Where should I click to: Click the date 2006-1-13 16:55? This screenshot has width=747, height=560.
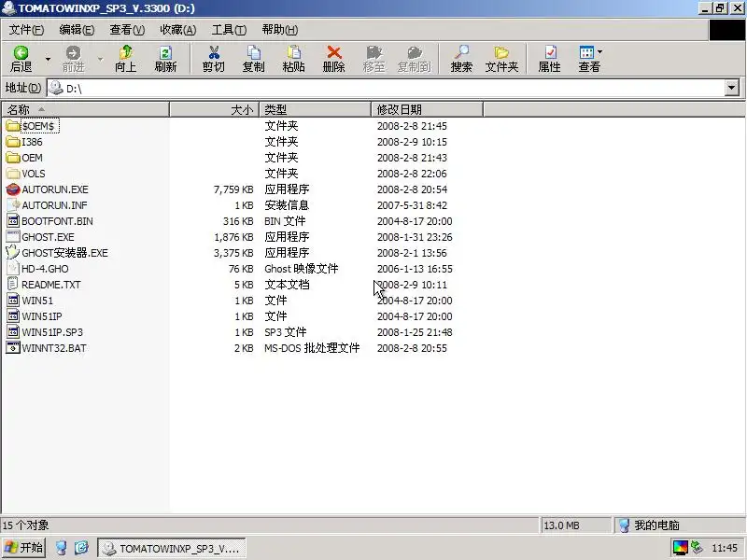(x=415, y=269)
